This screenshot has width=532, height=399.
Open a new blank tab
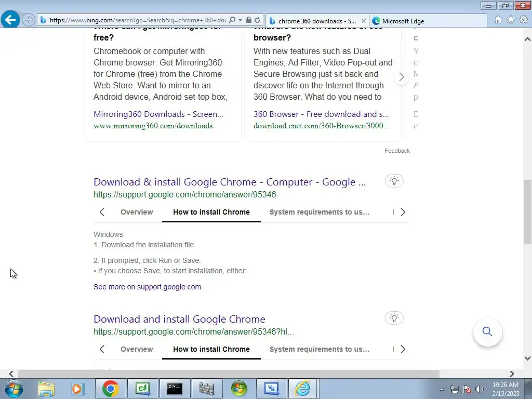pos(480,21)
